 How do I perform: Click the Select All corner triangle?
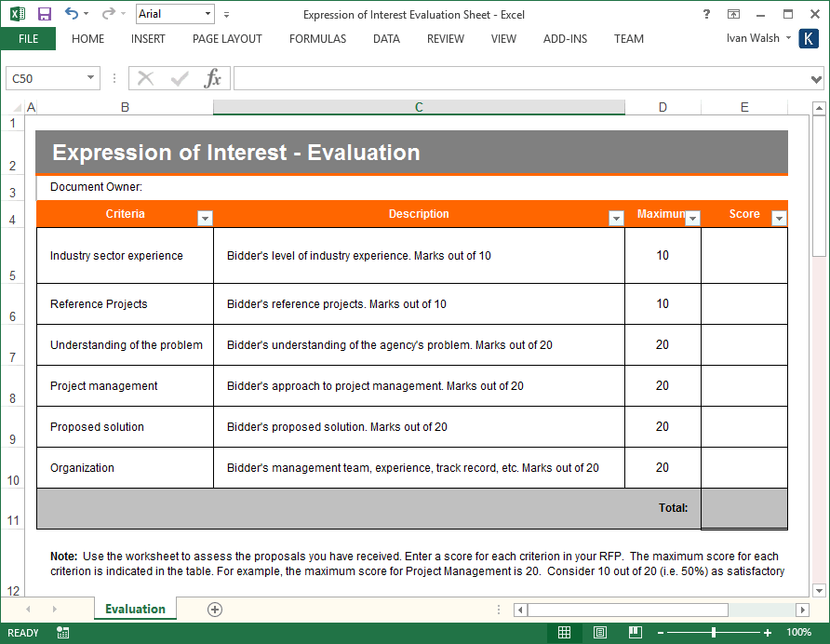click(18, 108)
